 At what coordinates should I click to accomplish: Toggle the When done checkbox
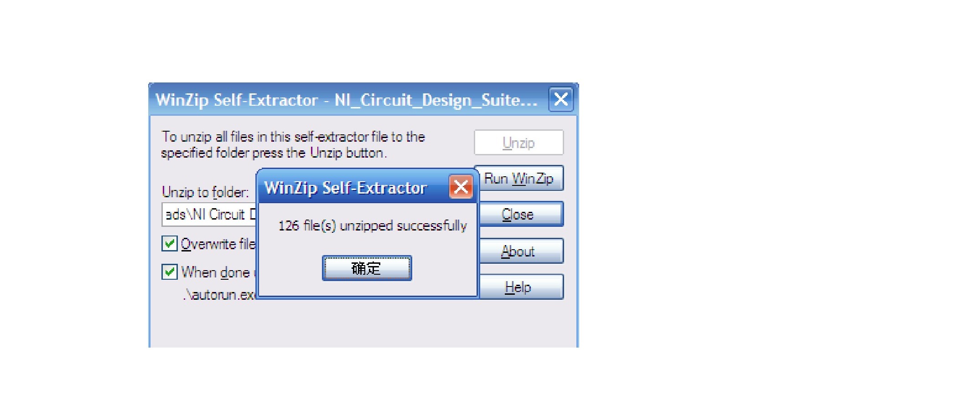pos(170,272)
